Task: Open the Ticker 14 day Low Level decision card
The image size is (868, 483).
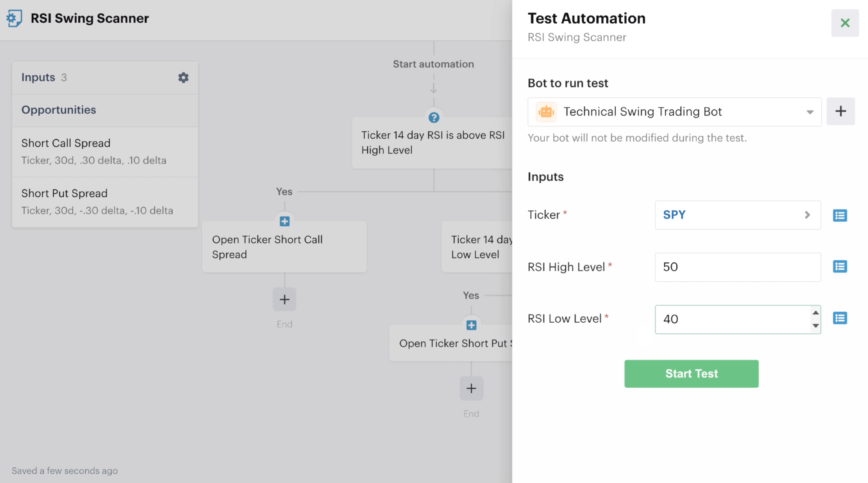Action: pos(476,247)
